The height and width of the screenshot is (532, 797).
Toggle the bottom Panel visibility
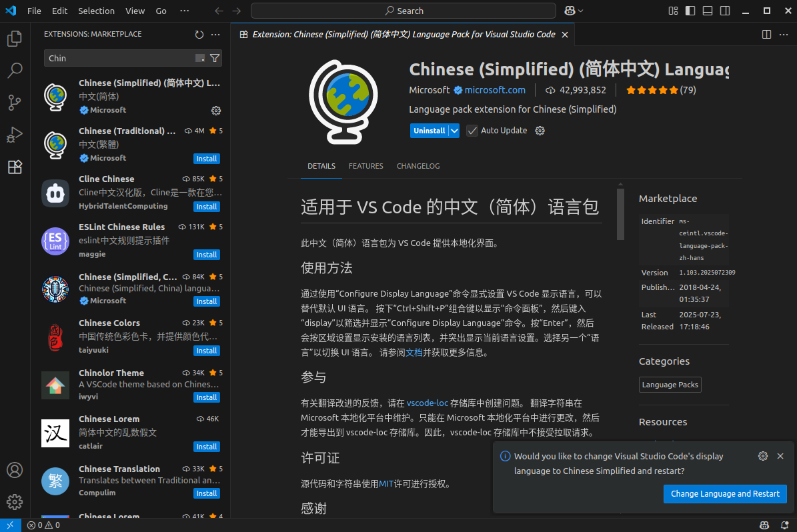click(x=706, y=10)
